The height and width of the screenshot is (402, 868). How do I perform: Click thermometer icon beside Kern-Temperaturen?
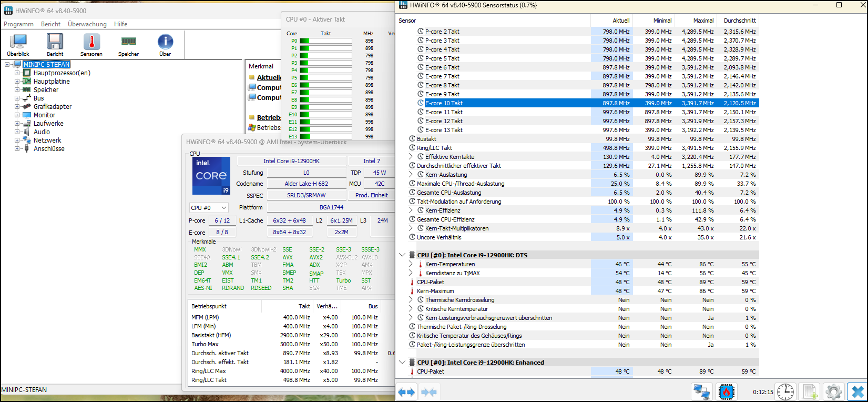(x=421, y=264)
